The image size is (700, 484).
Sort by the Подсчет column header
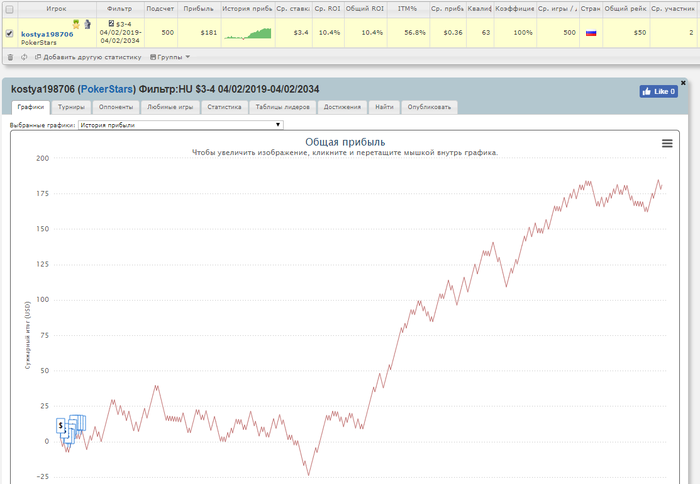coord(160,8)
